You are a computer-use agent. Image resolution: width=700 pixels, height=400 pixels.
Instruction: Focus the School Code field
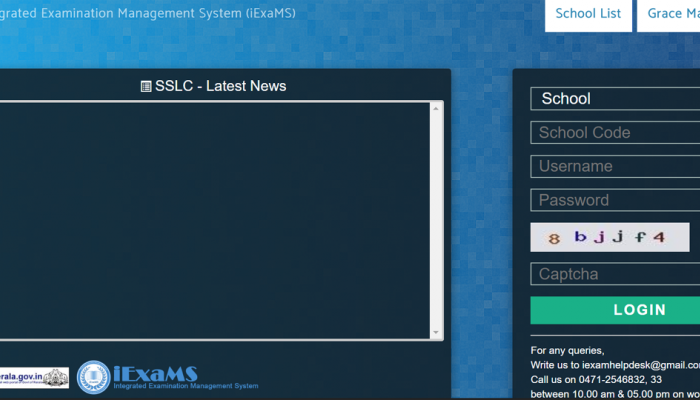pyautogui.click(x=615, y=133)
